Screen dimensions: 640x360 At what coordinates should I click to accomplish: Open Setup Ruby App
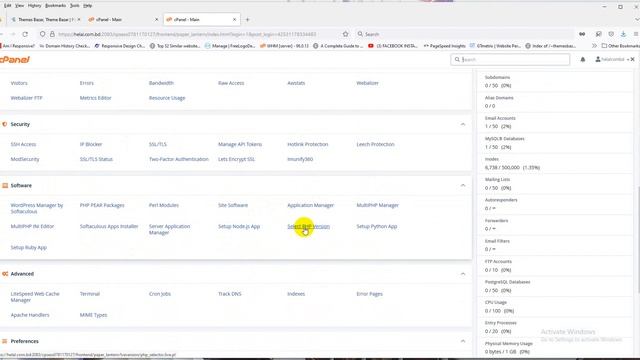[29, 247]
